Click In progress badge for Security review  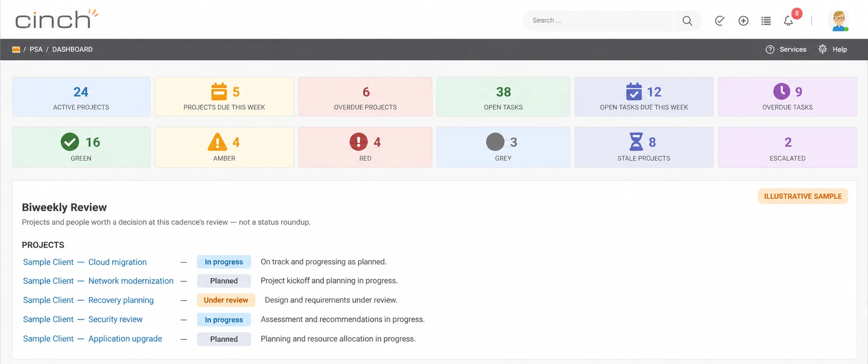click(x=224, y=320)
